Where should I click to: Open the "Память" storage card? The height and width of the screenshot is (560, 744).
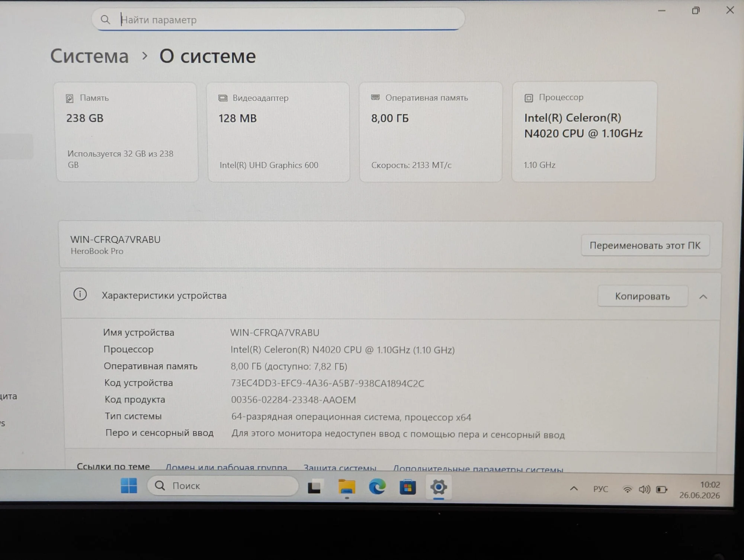(126, 132)
